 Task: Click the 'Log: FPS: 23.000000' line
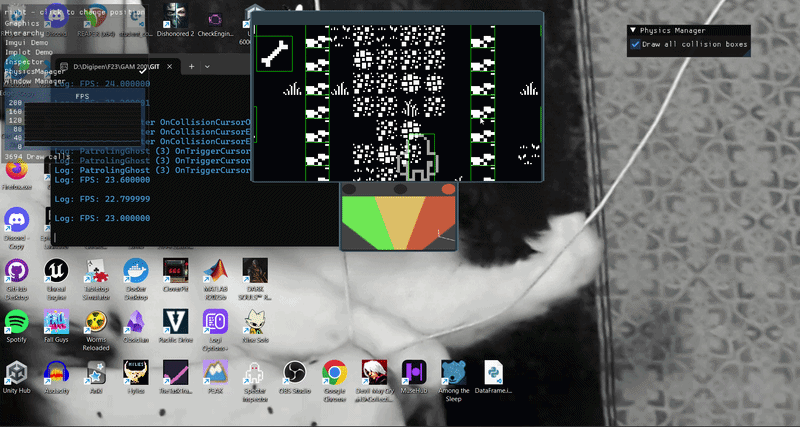[102, 218]
